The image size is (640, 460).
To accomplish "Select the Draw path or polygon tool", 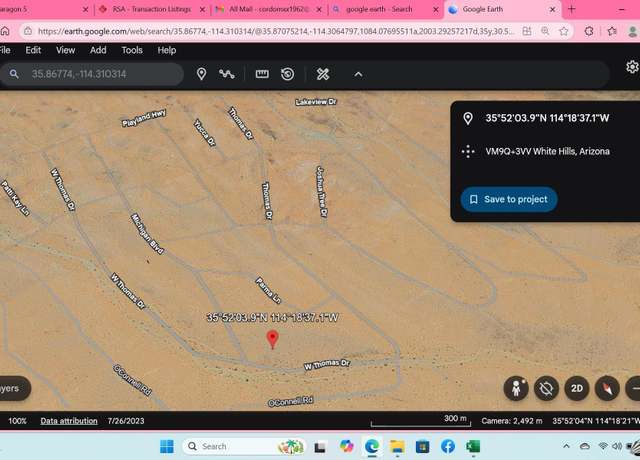I will (x=227, y=74).
